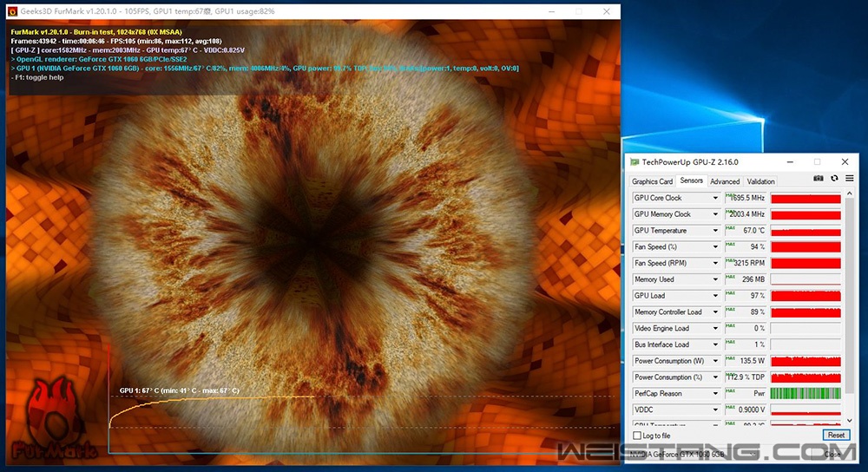Click the FurMark logo in bottom-left corner
This screenshot has height=472, width=868.
tap(54, 419)
